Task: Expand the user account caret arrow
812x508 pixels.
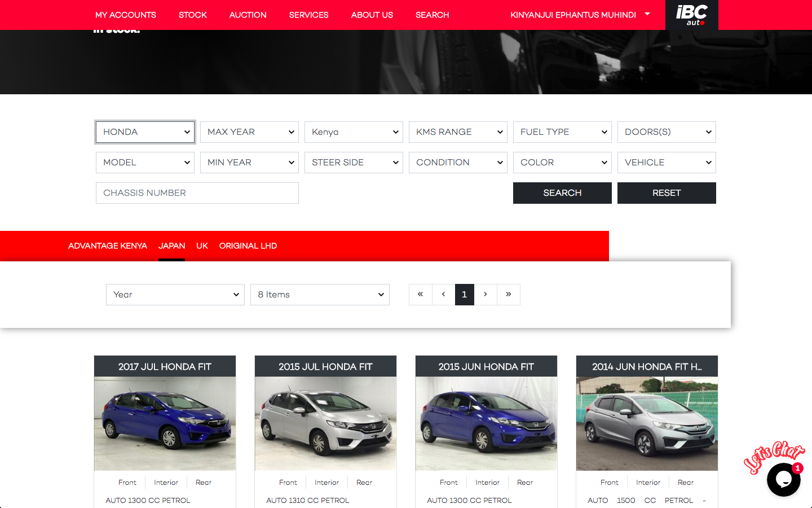Action: pos(647,14)
